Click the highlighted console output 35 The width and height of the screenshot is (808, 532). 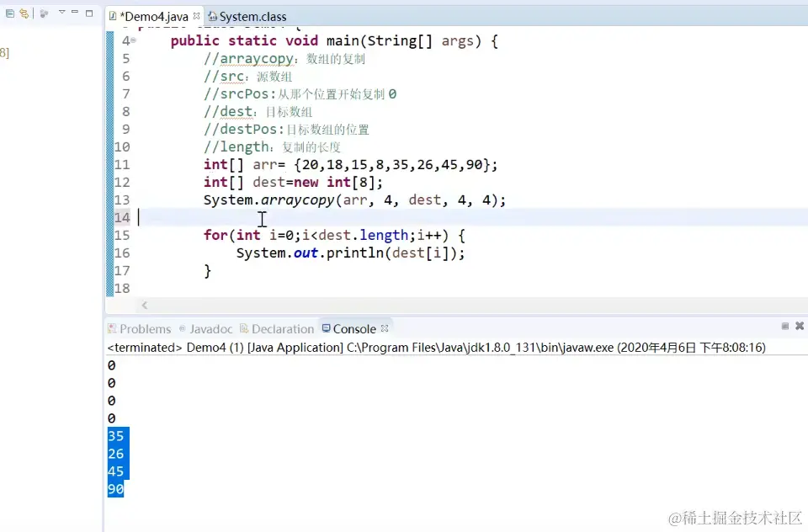tap(116, 437)
